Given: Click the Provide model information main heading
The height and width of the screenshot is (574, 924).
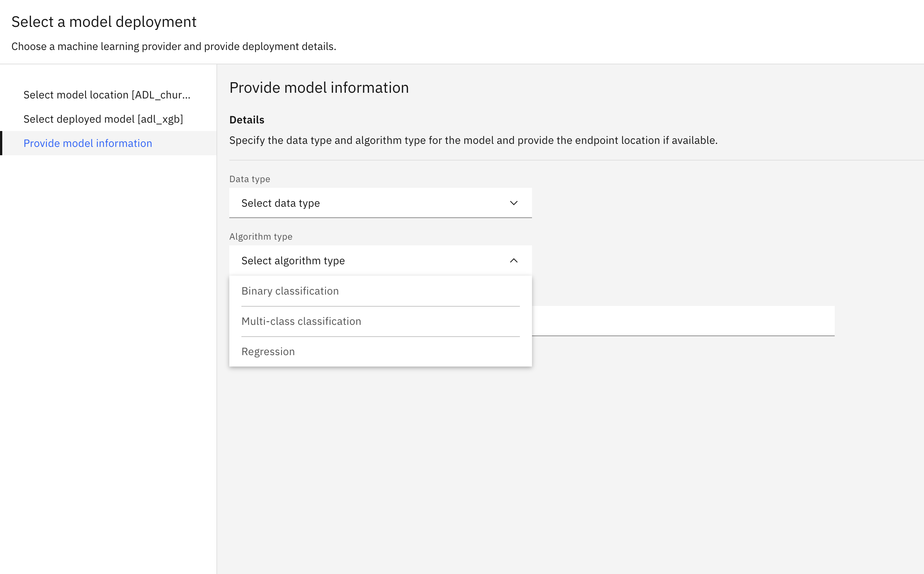Looking at the screenshot, I should pyautogui.click(x=319, y=88).
